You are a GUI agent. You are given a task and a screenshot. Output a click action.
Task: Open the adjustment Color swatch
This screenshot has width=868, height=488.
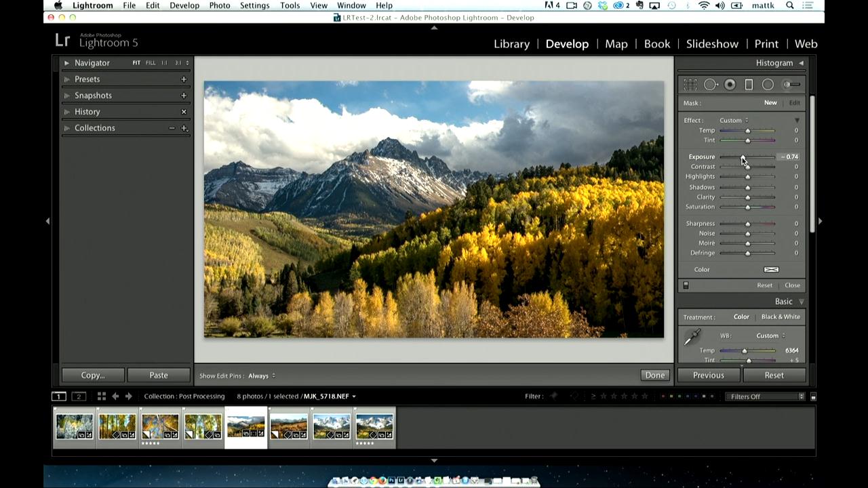click(x=771, y=270)
